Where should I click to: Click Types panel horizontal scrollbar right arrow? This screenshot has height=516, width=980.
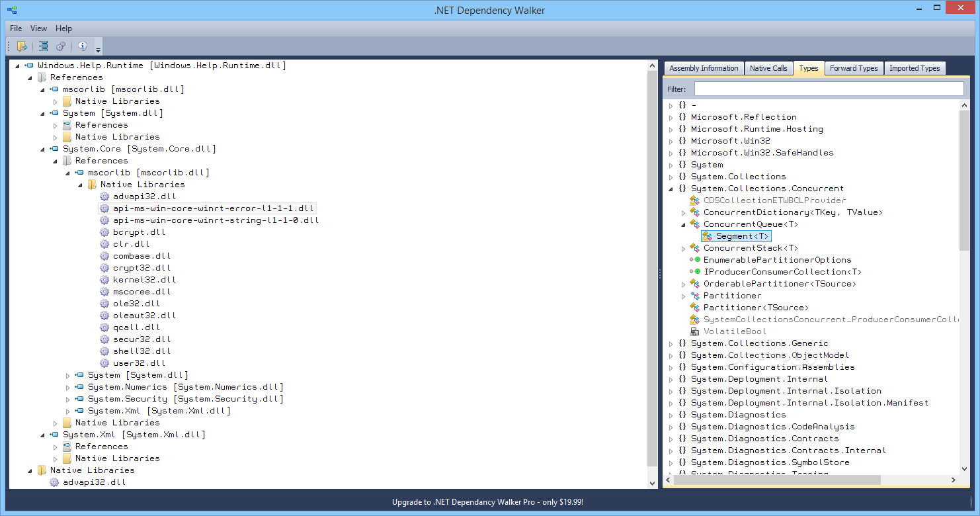point(954,480)
